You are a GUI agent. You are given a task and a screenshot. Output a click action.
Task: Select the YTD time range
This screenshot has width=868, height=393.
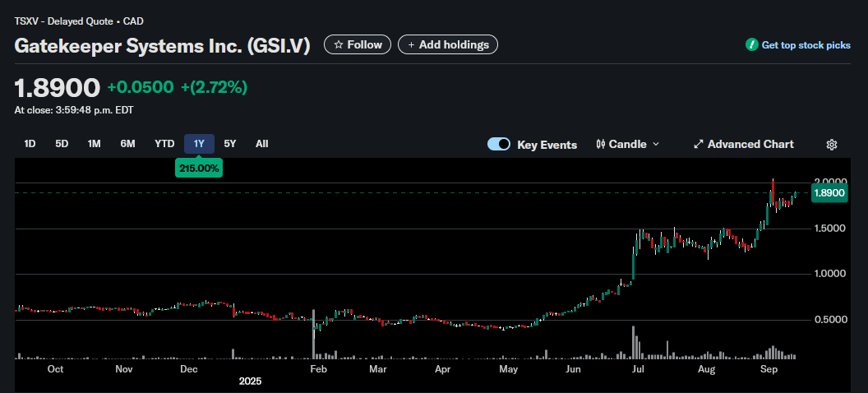pos(164,144)
